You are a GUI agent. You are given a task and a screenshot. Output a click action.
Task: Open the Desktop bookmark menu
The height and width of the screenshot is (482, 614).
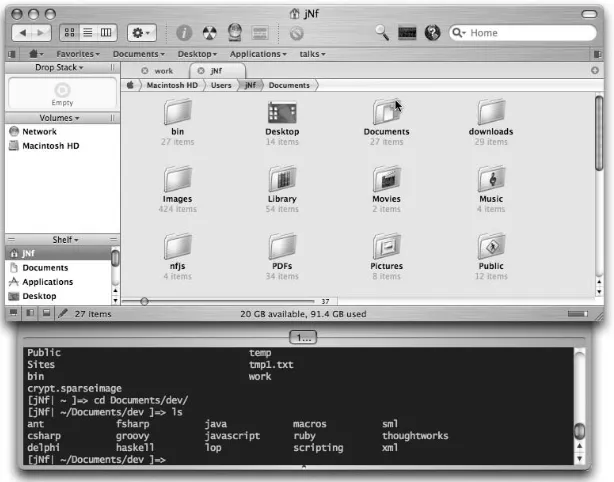pos(197,54)
